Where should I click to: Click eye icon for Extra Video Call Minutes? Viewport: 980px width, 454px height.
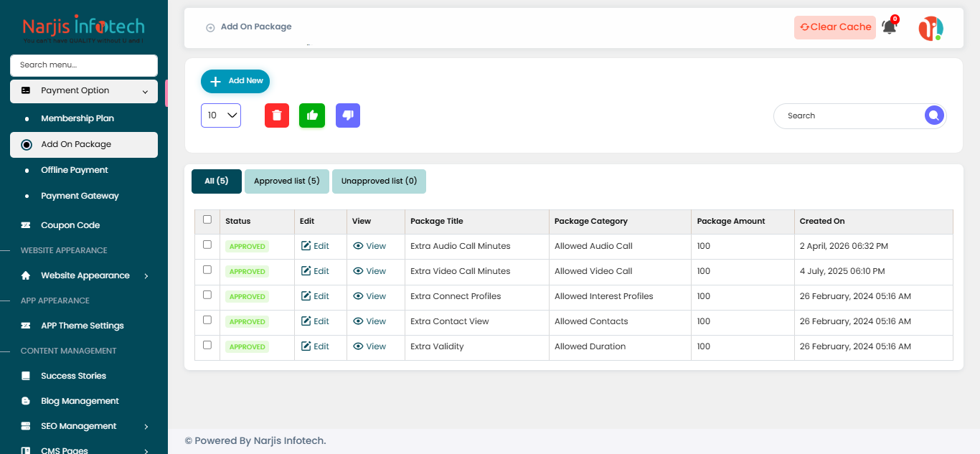[358, 271]
